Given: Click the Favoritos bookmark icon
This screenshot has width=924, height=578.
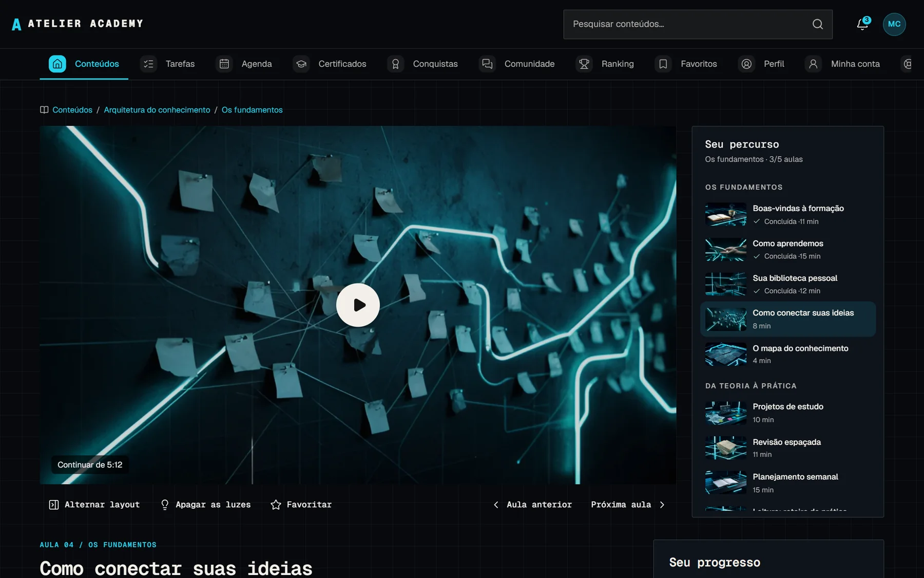Looking at the screenshot, I should (x=663, y=64).
